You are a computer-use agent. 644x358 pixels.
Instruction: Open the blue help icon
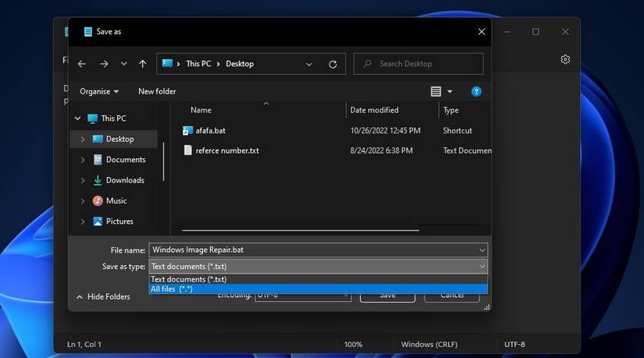pos(476,91)
